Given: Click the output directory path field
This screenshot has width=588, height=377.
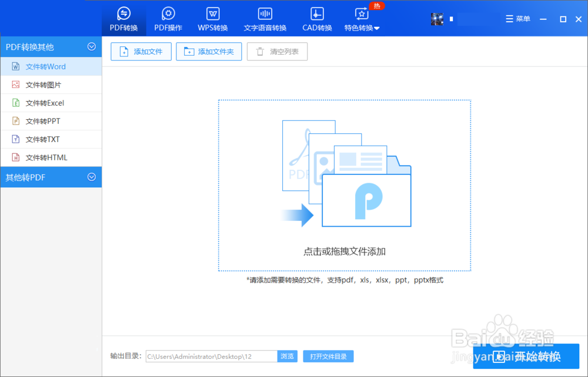Looking at the screenshot, I should tap(212, 356).
